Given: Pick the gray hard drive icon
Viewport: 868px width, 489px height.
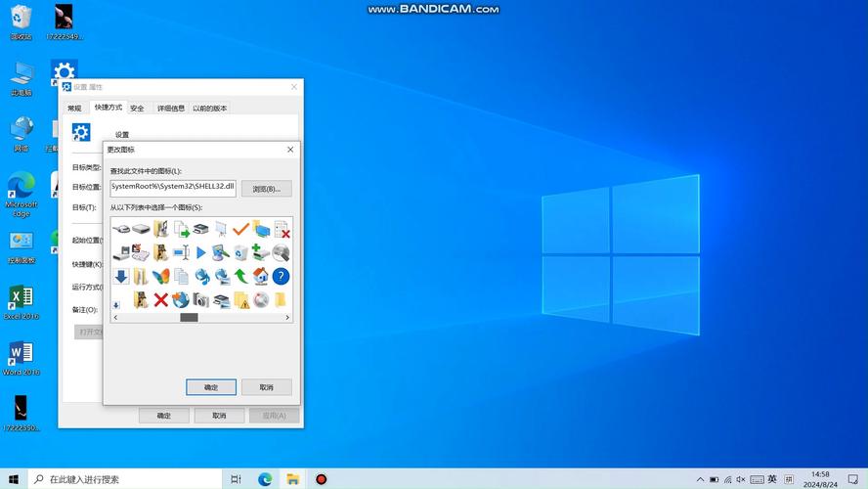Looking at the screenshot, I should 141,228.
